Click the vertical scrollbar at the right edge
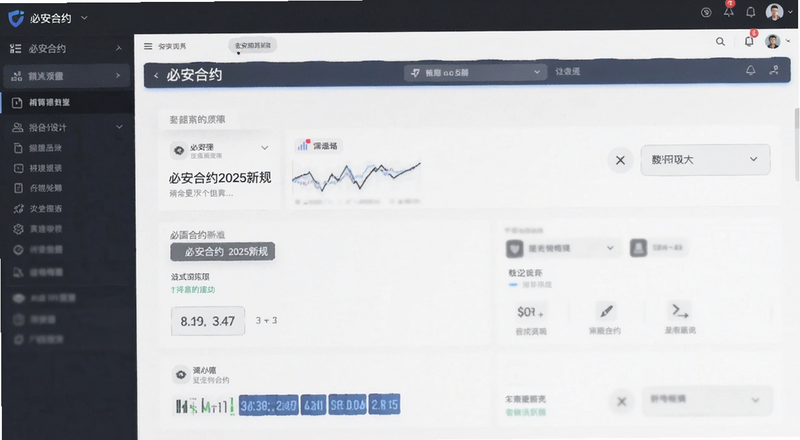Image resolution: width=800 pixels, height=440 pixels. point(796,144)
